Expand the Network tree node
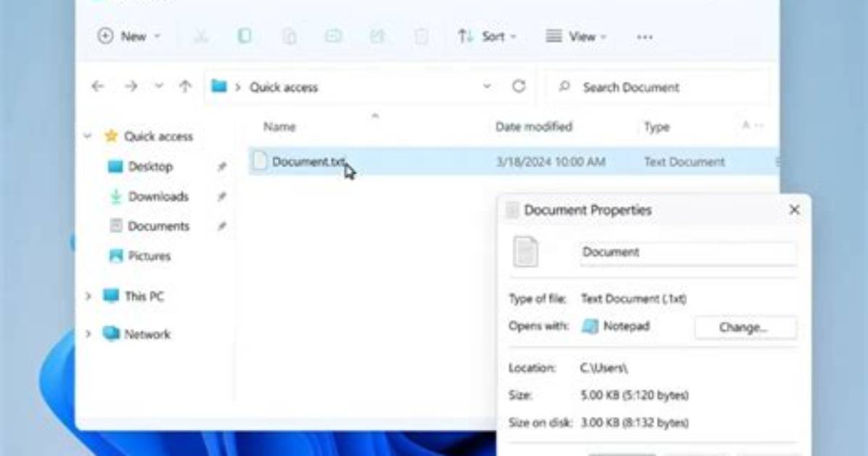The height and width of the screenshot is (456, 868). click(x=88, y=334)
